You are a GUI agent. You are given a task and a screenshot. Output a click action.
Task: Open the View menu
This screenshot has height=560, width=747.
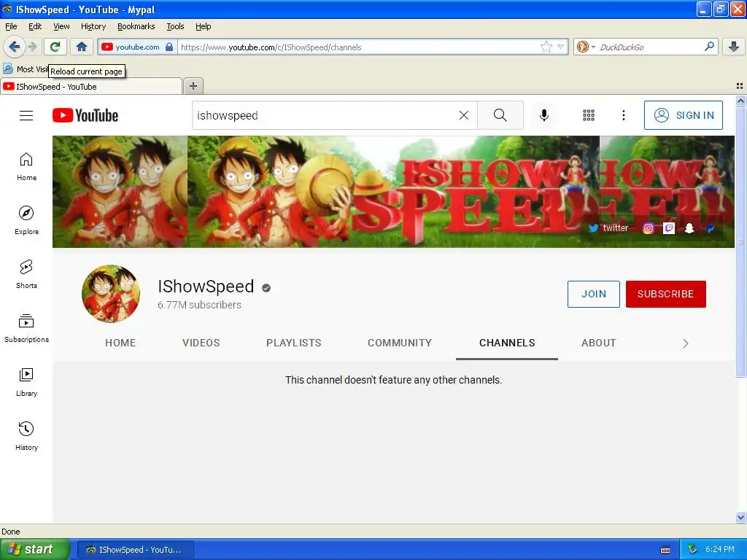61,26
